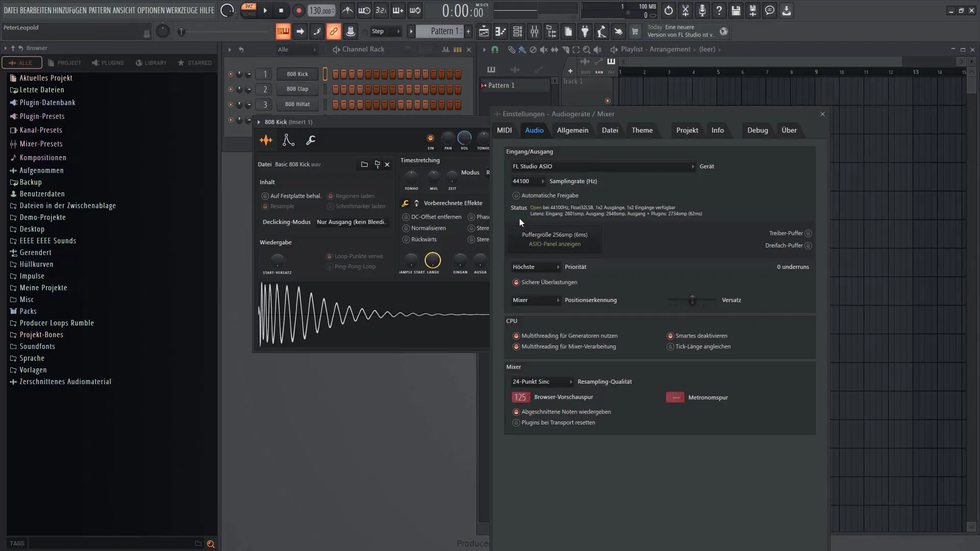Toggle typing keyboard to piano icon
This screenshot has height=551, width=980.
point(283,32)
